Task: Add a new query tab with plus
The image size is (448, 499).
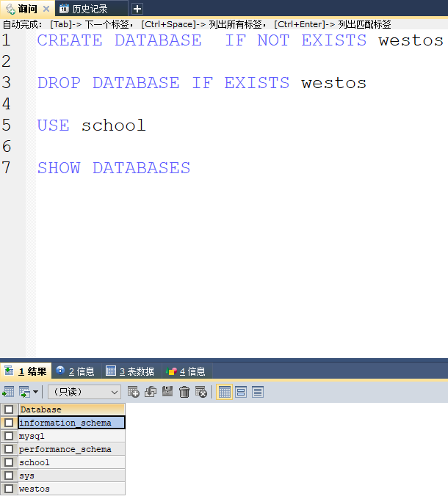Action: 137,9
